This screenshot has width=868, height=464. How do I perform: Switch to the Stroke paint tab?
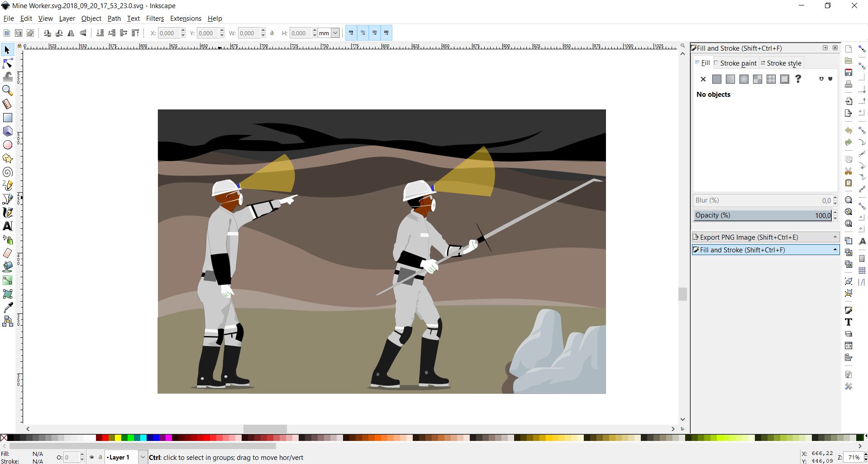click(738, 63)
